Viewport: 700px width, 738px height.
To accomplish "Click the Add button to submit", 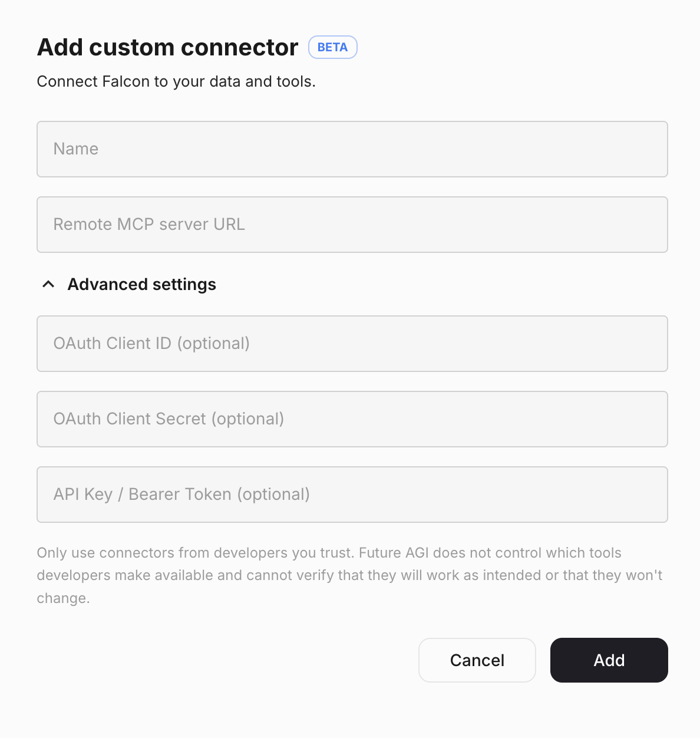I will pyautogui.click(x=609, y=660).
